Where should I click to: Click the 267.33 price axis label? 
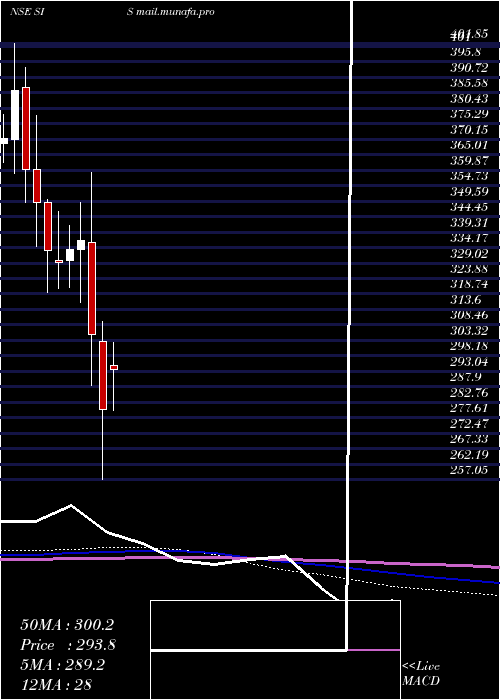(x=470, y=439)
